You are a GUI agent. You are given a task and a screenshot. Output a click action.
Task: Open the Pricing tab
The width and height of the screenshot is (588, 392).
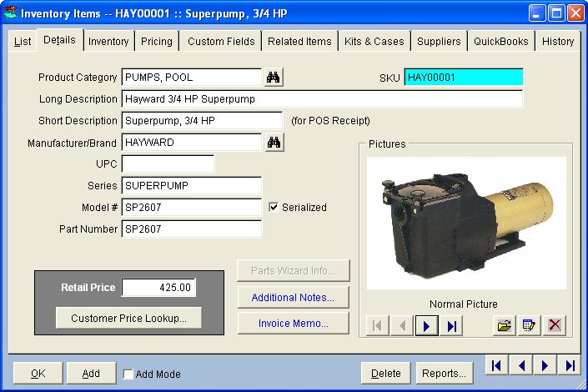tap(156, 41)
